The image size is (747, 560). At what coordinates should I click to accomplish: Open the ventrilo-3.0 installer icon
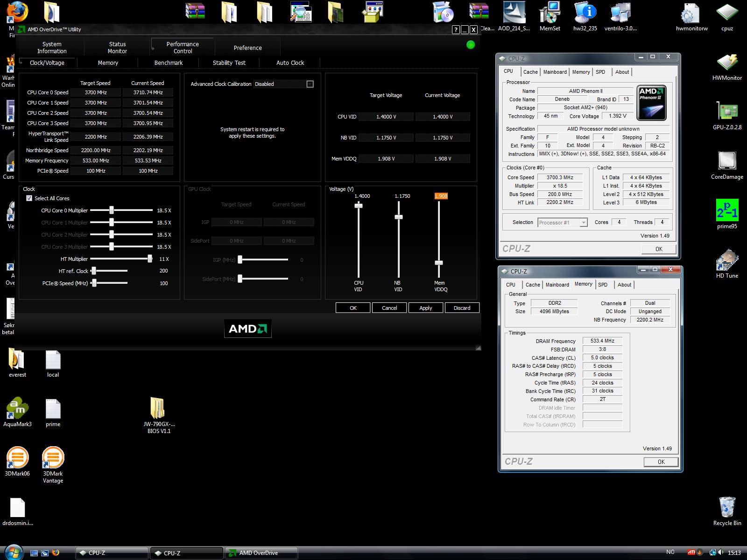[x=620, y=16]
